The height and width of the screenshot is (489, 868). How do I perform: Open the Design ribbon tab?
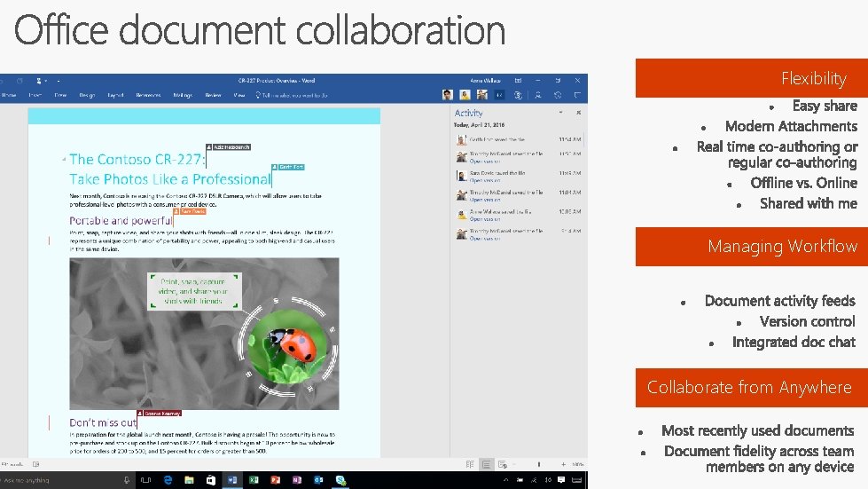87,95
